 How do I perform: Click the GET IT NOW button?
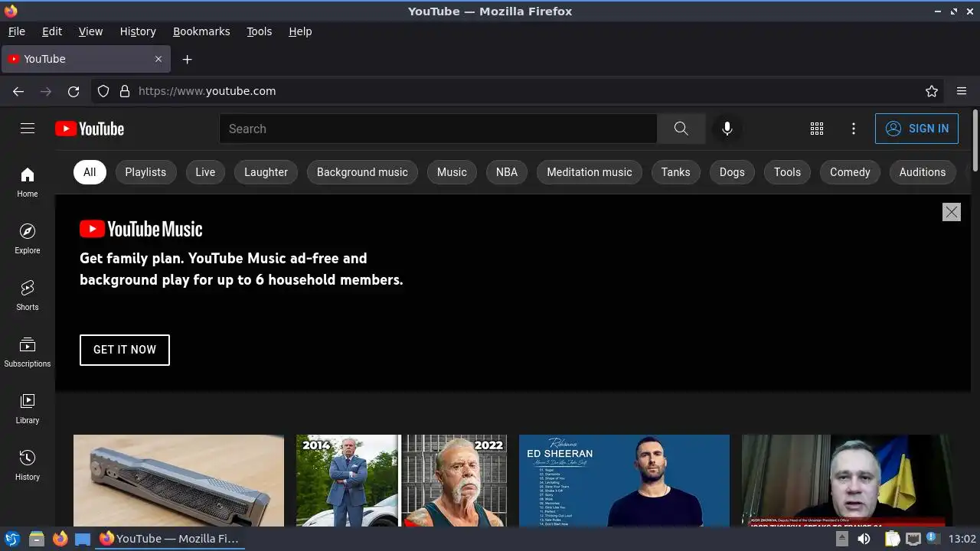tap(125, 350)
